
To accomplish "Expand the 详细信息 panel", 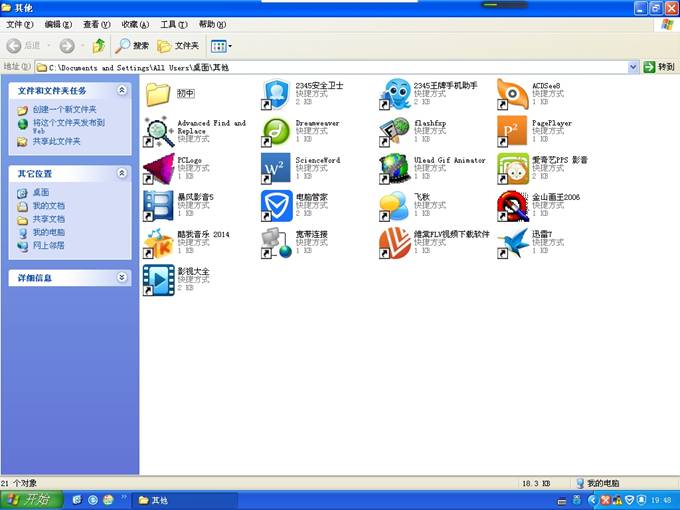I will click(x=122, y=277).
